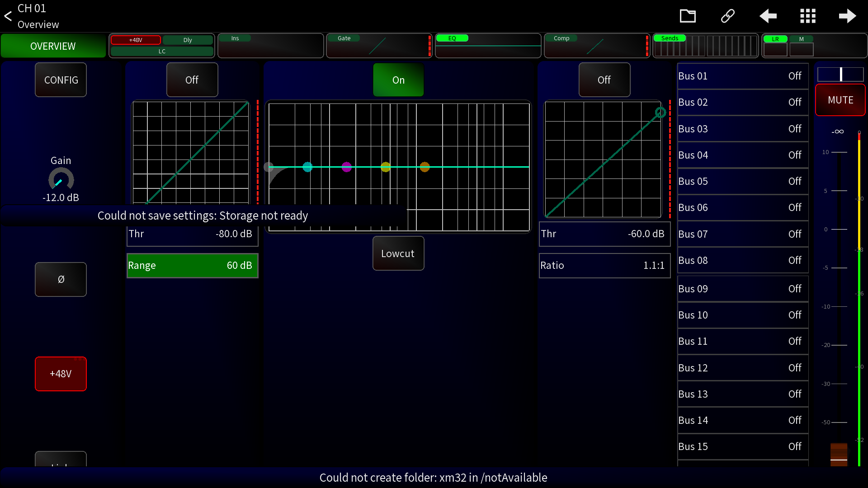Image resolution: width=868 pixels, height=488 pixels.
Task: Go to next channel with right arrow
Action: pos(847,16)
